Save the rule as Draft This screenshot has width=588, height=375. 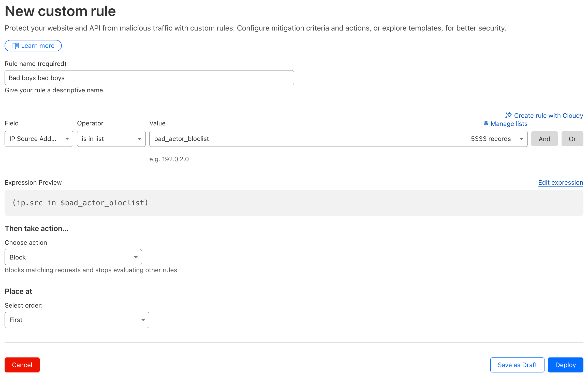(x=517, y=365)
